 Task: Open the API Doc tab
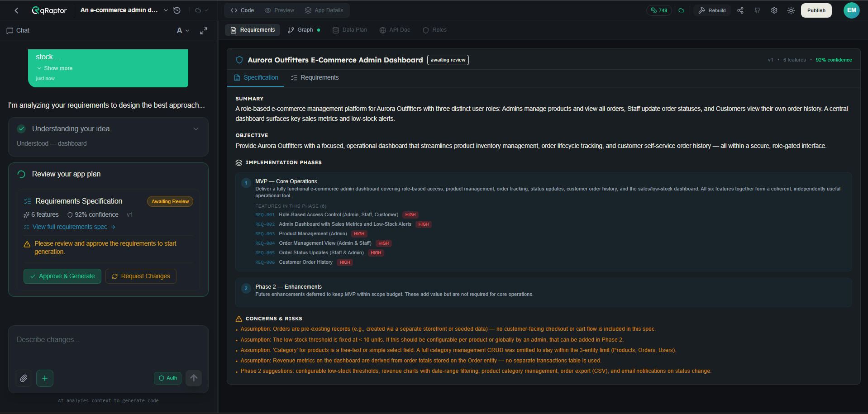pos(395,30)
